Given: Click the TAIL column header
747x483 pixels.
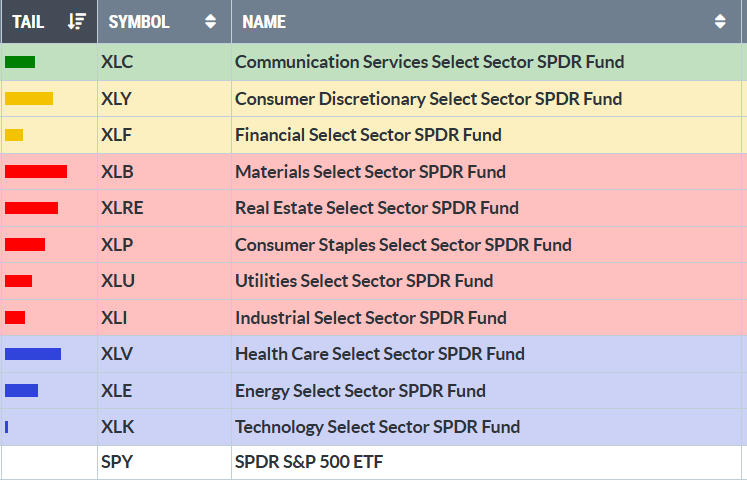Looking at the screenshot, I should click(x=28, y=21).
